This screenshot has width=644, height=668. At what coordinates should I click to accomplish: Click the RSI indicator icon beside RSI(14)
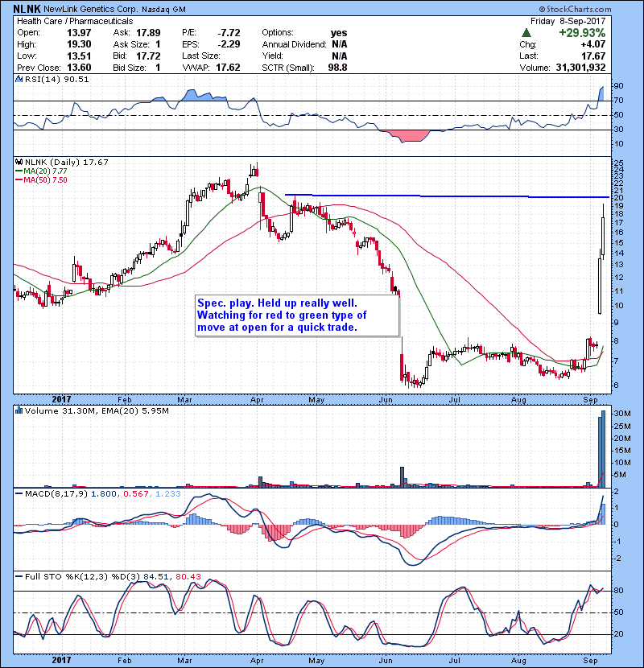pos(19,79)
